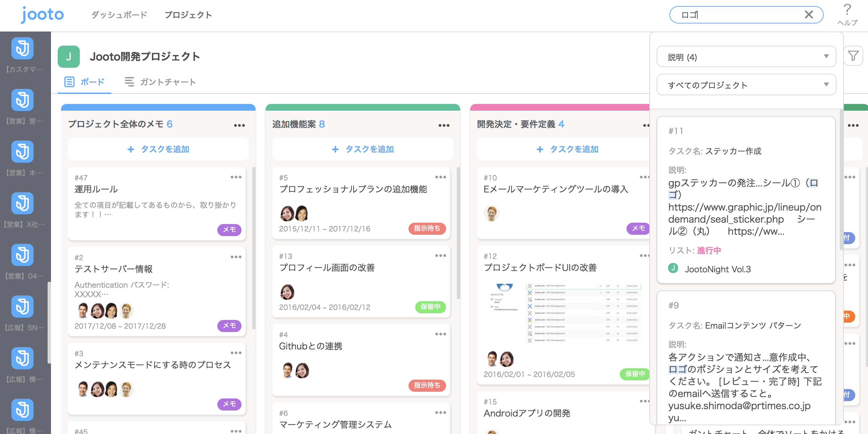Click the 追加機能案 column scrollbar
Screen dimensions: 868x434
click(x=458, y=232)
